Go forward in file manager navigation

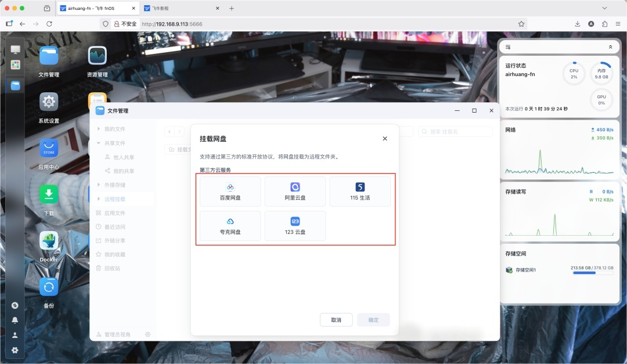179,131
